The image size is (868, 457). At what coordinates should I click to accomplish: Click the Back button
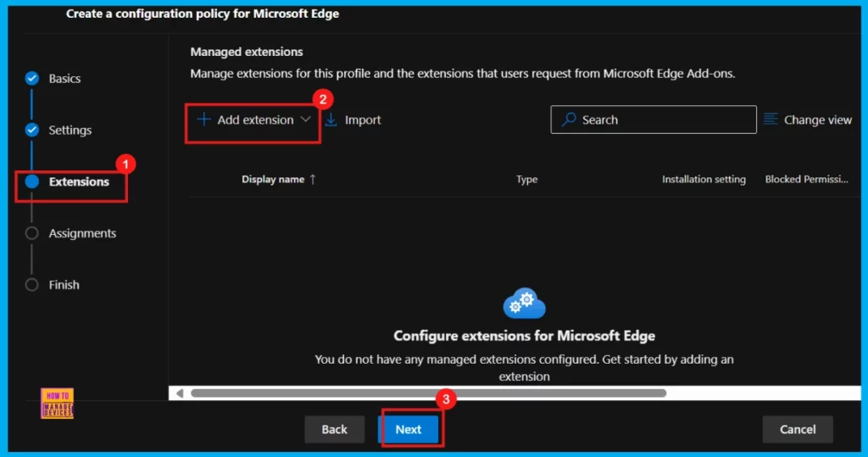334,429
